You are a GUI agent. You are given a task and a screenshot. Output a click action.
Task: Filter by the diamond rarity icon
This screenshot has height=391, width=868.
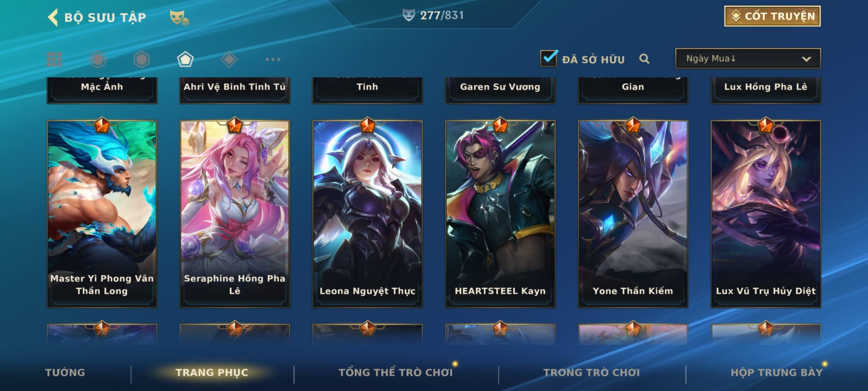(229, 59)
